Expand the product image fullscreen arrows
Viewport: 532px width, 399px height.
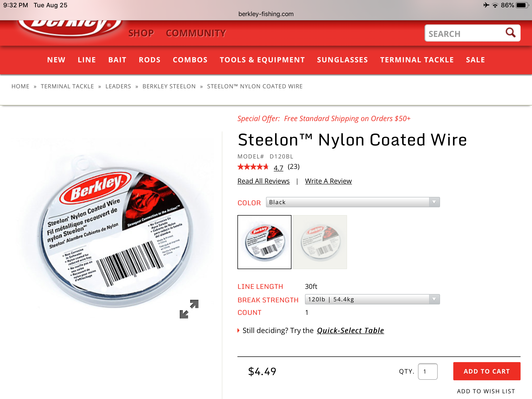[189, 309]
